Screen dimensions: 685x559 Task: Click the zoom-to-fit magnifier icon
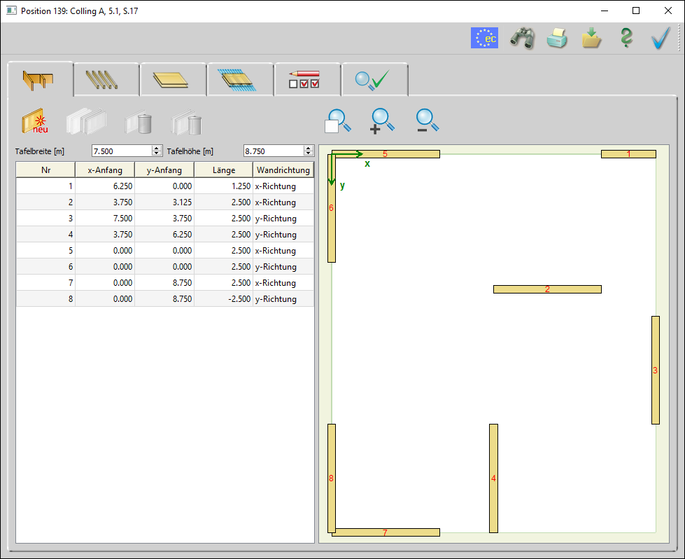(x=338, y=122)
